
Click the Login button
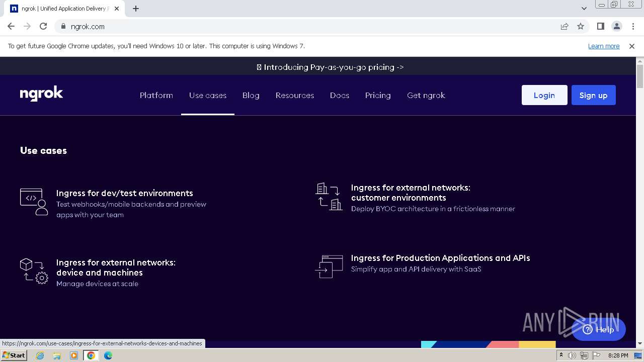pos(544,95)
